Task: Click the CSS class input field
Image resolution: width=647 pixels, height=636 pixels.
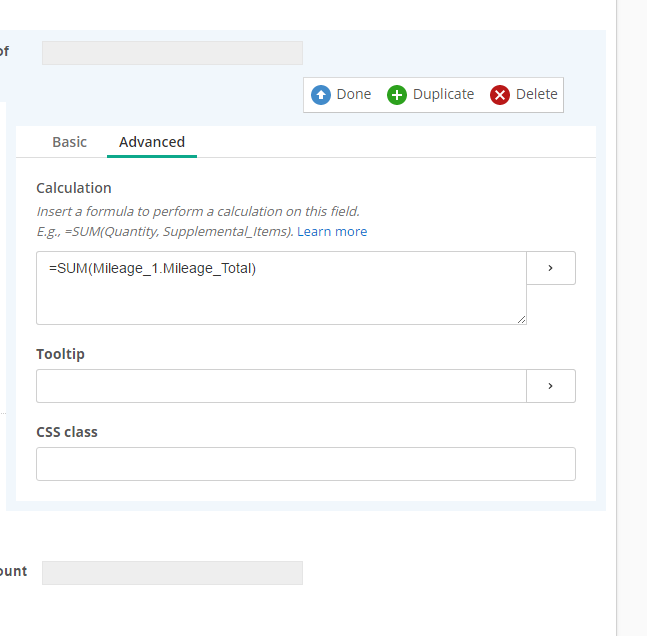Action: 305,464
